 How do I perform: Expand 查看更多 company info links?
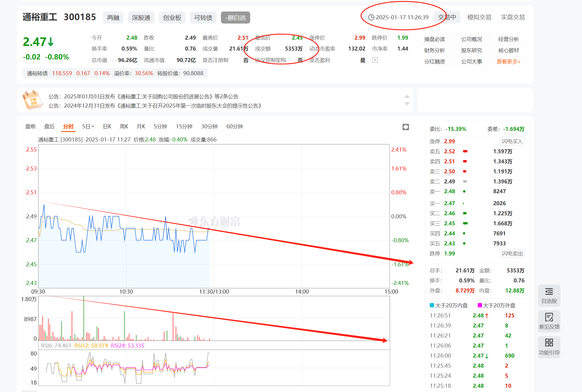point(508,61)
